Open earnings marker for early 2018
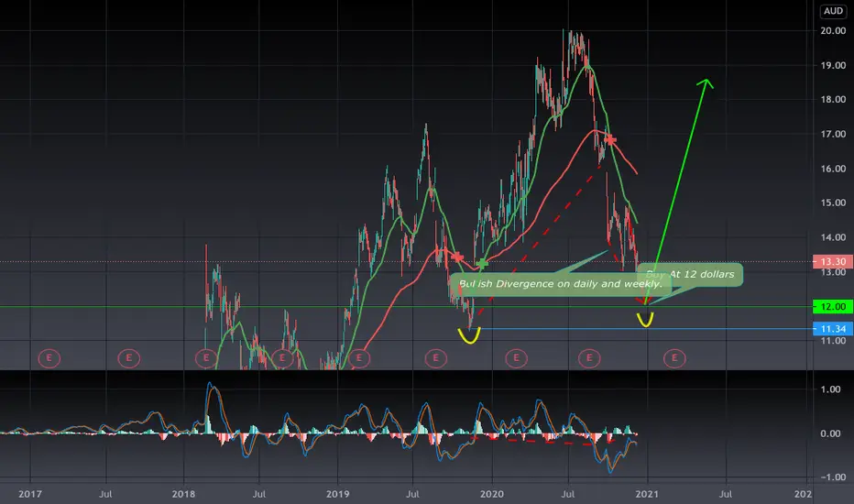Viewport: 854px width, 504px height. pyautogui.click(x=206, y=358)
